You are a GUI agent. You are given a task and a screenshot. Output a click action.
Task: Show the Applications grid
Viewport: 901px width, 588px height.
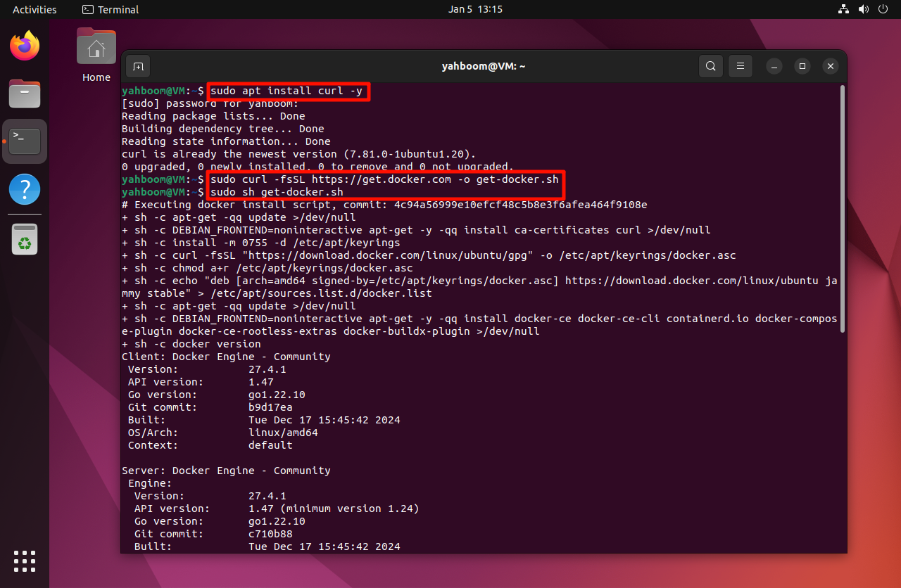(x=25, y=561)
